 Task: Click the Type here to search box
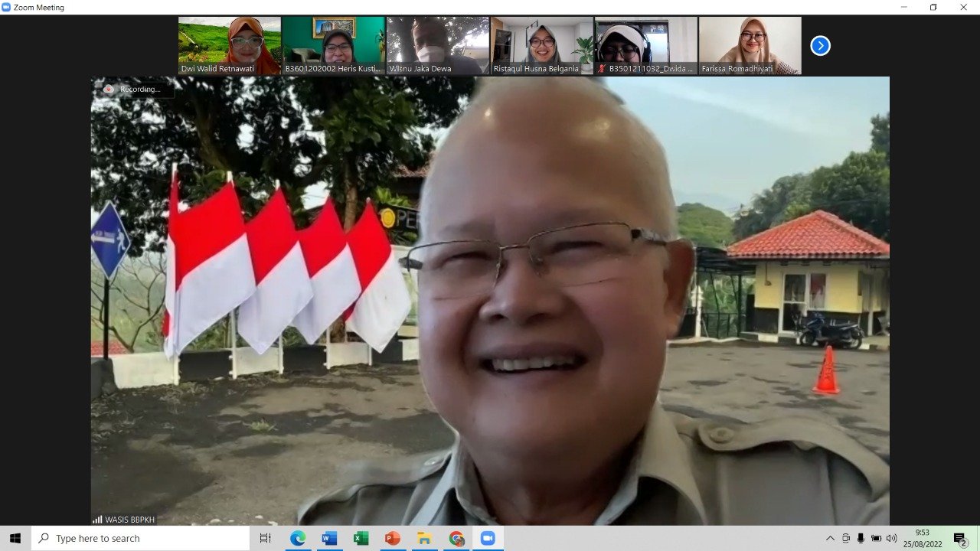(142, 538)
